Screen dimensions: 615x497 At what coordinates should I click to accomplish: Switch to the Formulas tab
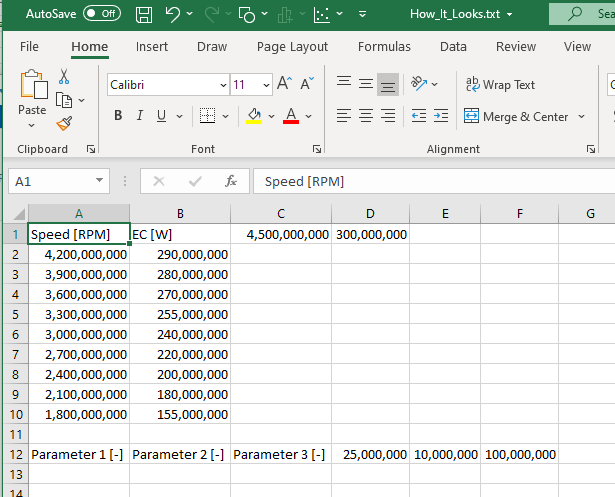[384, 46]
